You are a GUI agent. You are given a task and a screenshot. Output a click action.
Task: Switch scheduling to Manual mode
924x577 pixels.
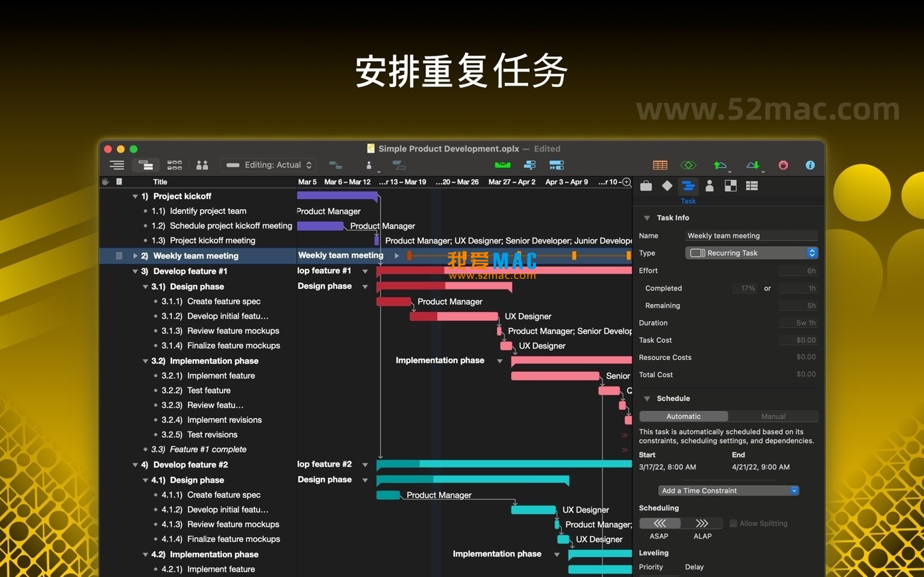tap(773, 416)
